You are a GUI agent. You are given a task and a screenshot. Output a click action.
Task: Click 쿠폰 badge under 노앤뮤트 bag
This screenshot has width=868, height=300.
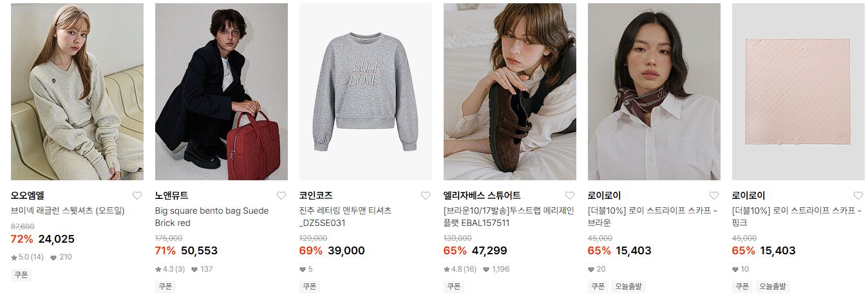point(165,286)
